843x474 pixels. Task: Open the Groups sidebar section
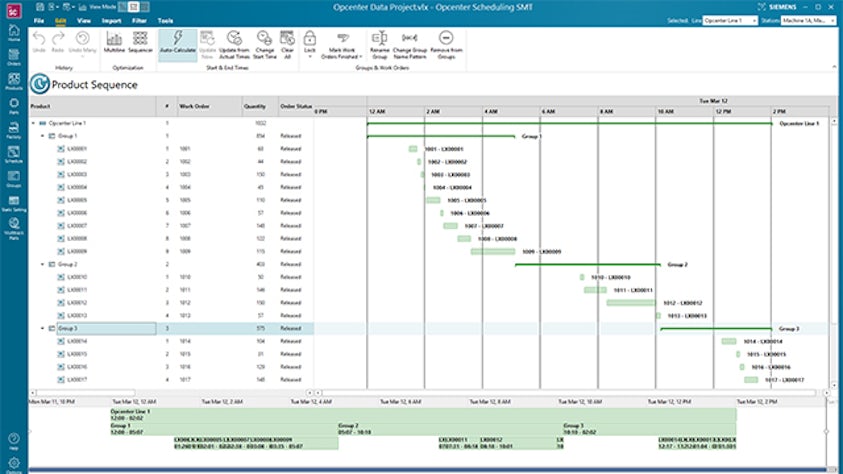point(14,178)
